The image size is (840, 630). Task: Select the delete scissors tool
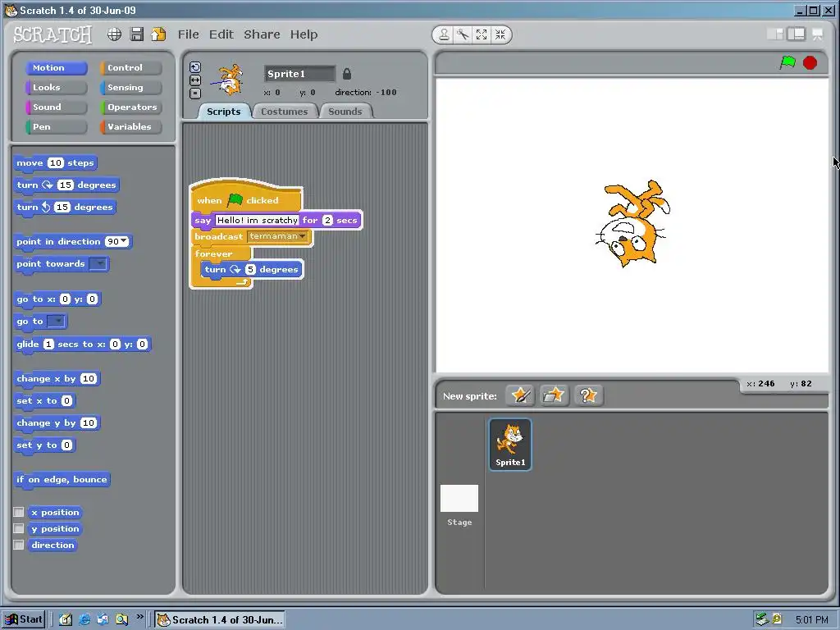[463, 34]
